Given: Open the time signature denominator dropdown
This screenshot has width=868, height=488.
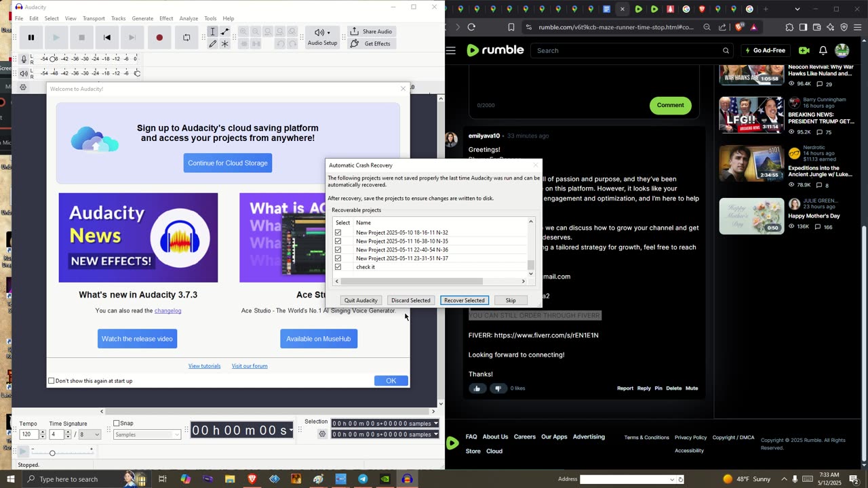Looking at the screenshot, I should (x=90, y=434).
